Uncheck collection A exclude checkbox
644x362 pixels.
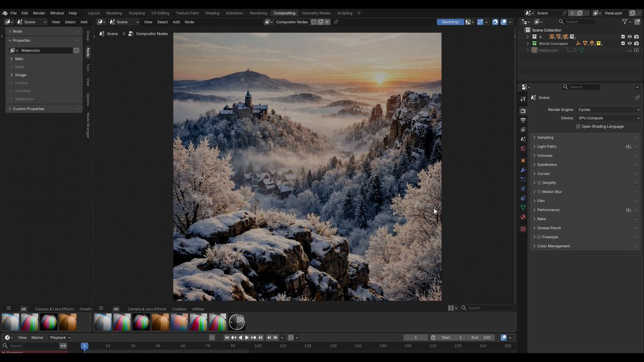[x=623, y=36]
